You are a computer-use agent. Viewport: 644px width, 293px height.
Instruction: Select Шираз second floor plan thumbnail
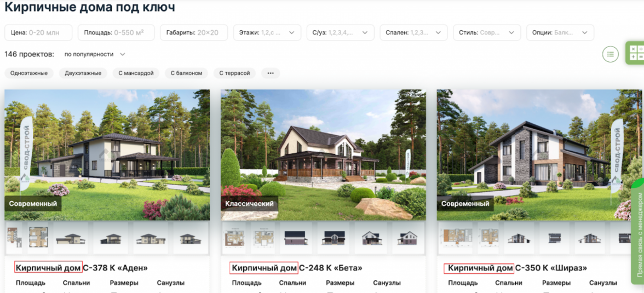[x=488, y=238]
